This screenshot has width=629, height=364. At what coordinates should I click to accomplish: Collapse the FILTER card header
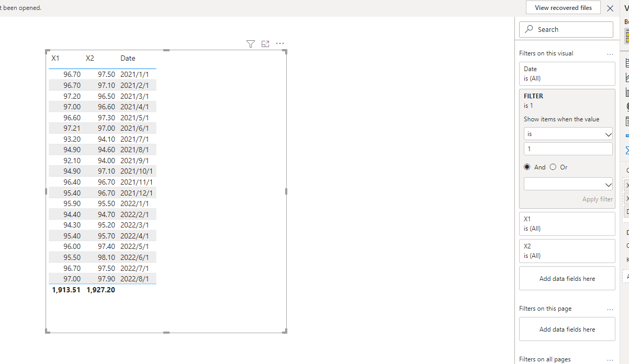(567, 100)
